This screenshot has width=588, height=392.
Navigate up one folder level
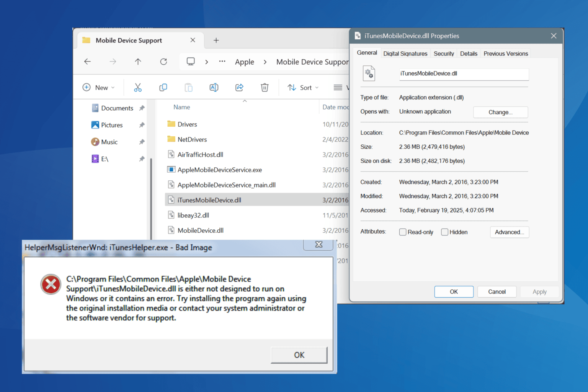coord(138,62)
